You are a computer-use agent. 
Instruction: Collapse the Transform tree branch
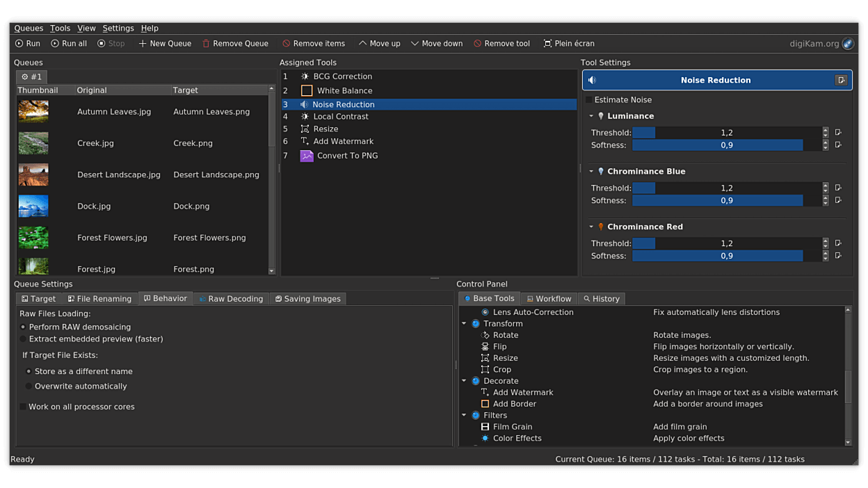click(x=464, y=323)
